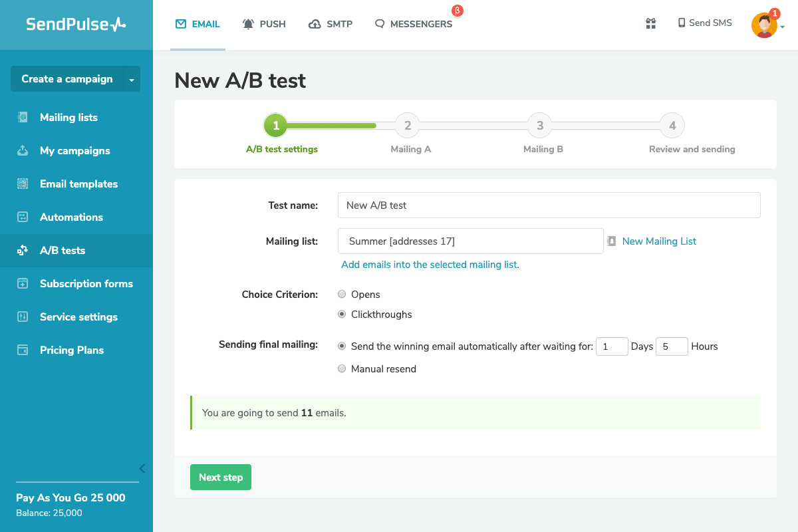Click step 2 Mailing A progress marker
This screenshot has width=798, height=532.
pos(408,126)
